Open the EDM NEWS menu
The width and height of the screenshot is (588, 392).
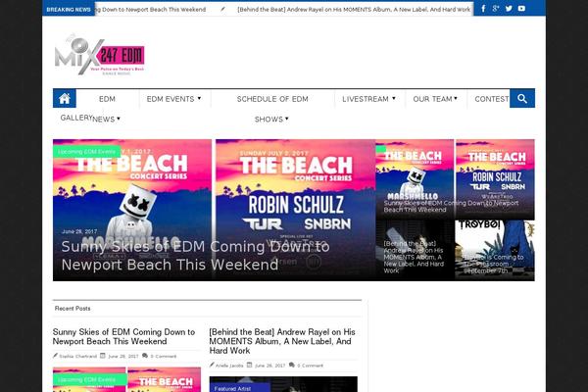[107, 109]
